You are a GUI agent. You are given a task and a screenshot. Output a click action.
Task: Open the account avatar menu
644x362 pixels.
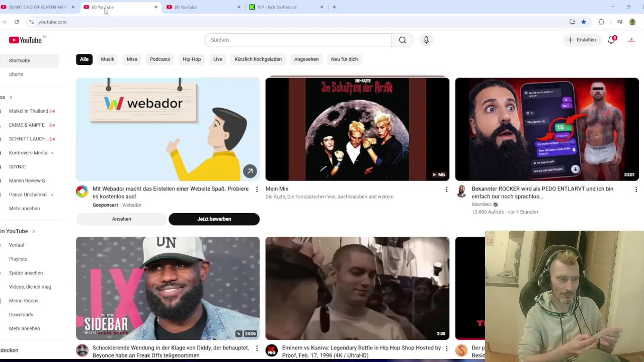point(631,40)
